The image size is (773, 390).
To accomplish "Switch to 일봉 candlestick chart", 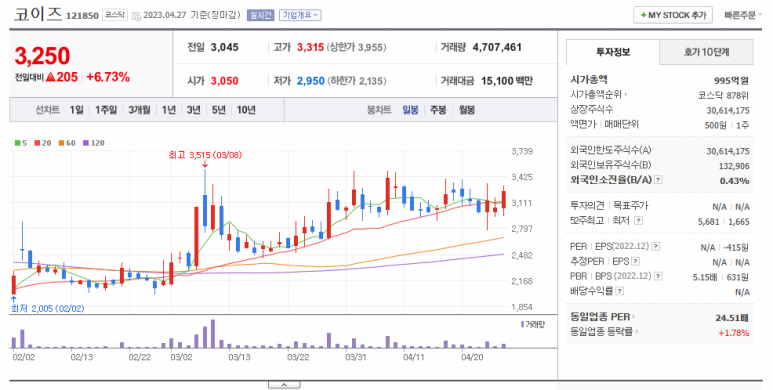I will click(x=410, y=110).
